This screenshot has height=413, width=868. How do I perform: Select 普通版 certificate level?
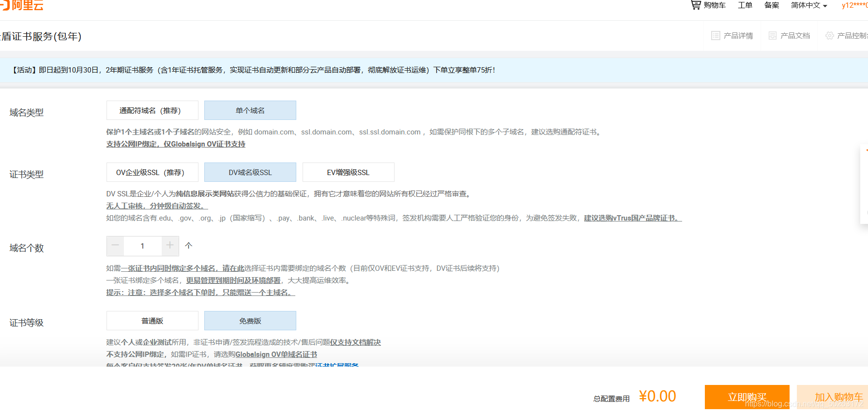[152, 321]
